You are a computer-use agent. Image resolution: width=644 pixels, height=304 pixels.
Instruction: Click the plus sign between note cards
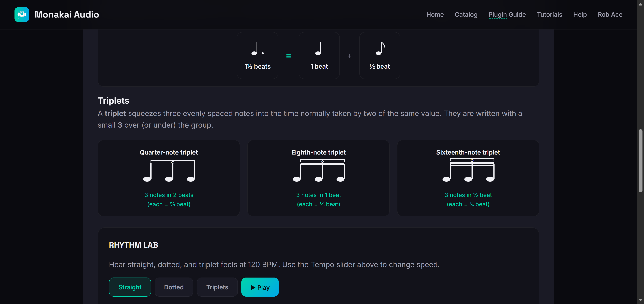[x=350, y=56]
